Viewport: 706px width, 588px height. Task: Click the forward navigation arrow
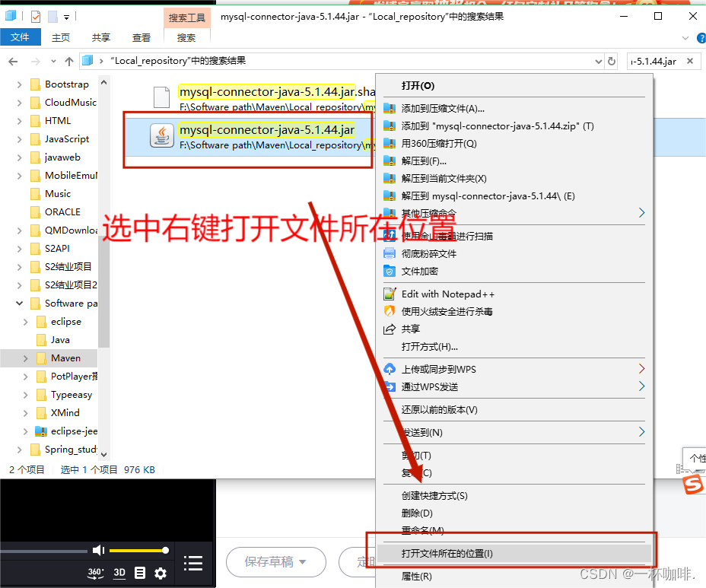click(36, 61)
